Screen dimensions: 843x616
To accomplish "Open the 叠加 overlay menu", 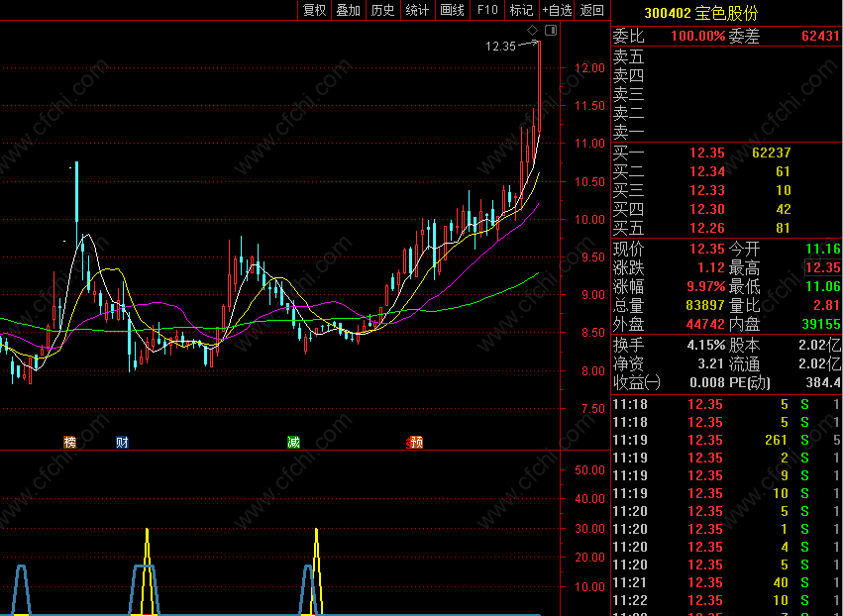I will (x=349, y=10).
